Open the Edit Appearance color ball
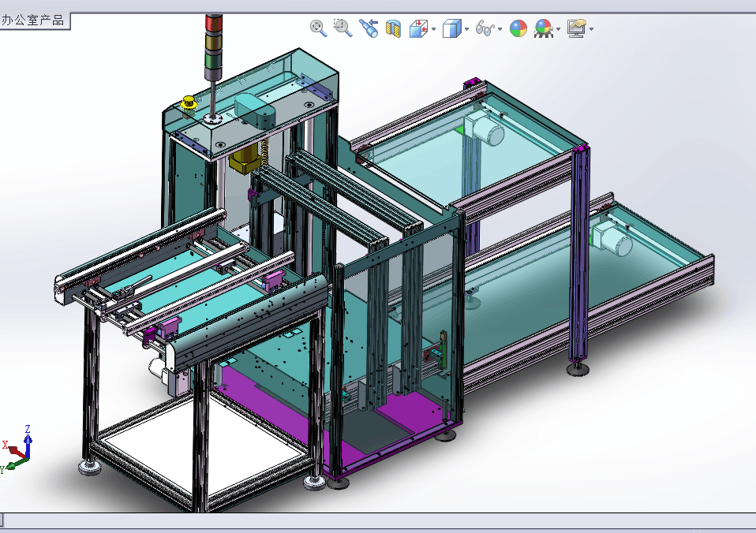This screenshot has width=756, height=533. click(518, 28)
